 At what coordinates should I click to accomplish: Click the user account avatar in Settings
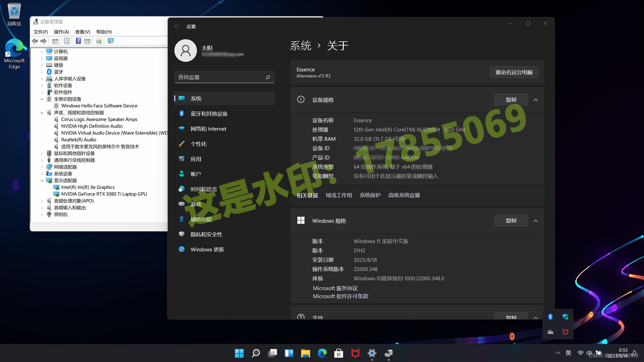coord(186,51)
